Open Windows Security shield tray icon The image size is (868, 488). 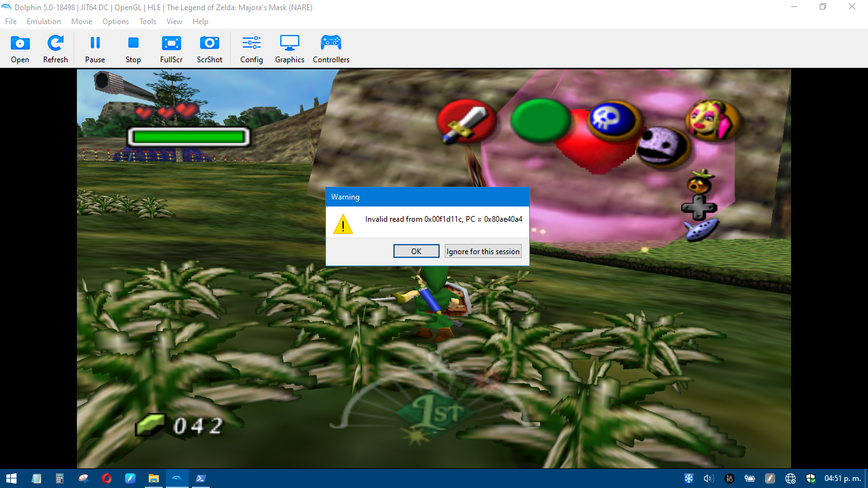(x=811, y=478)
